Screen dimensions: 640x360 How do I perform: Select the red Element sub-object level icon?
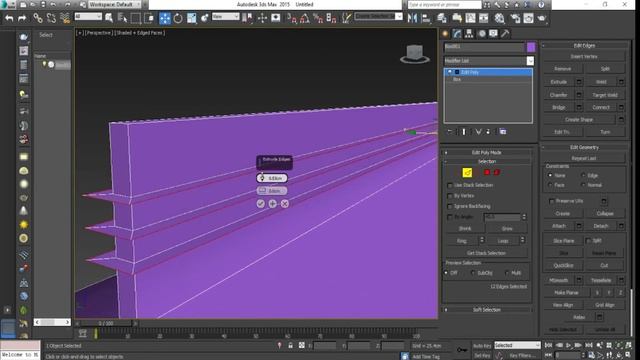[x=497, y=173]
